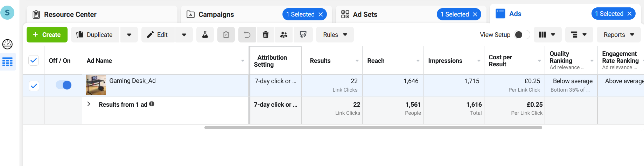Click the share/export preview icon
The image size is (644, 166).
pos(303,35)
